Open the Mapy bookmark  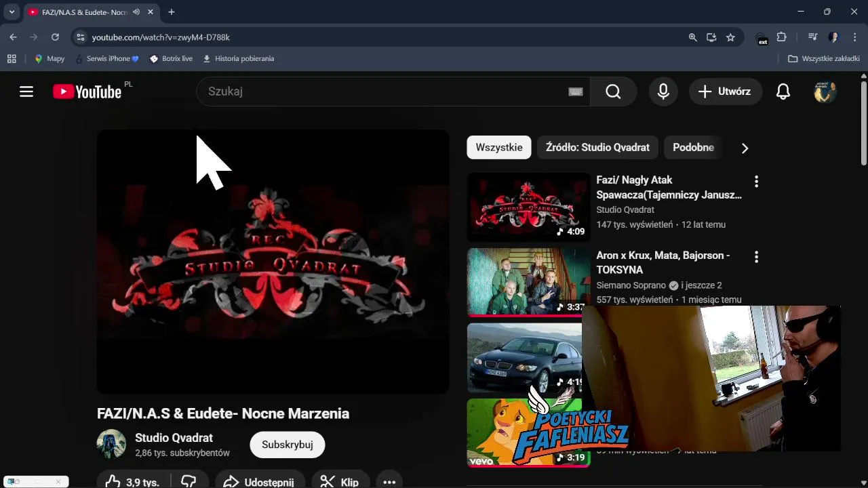pos(50,59)
